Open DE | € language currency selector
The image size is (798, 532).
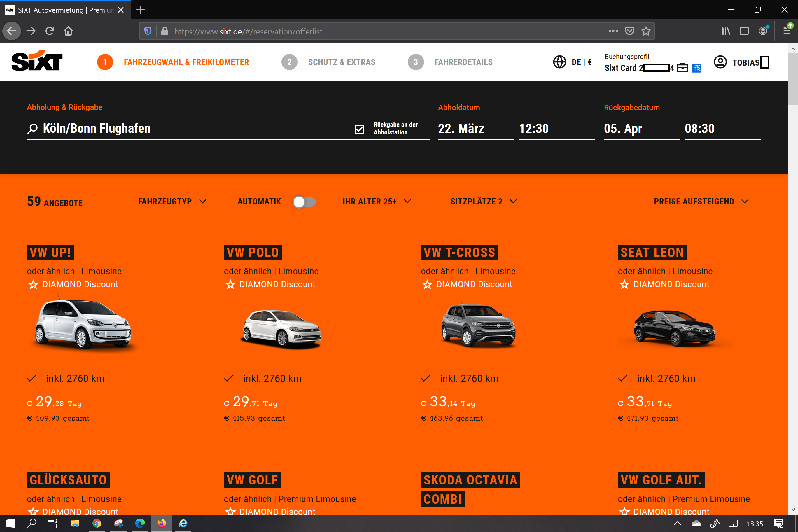[582, 62]
